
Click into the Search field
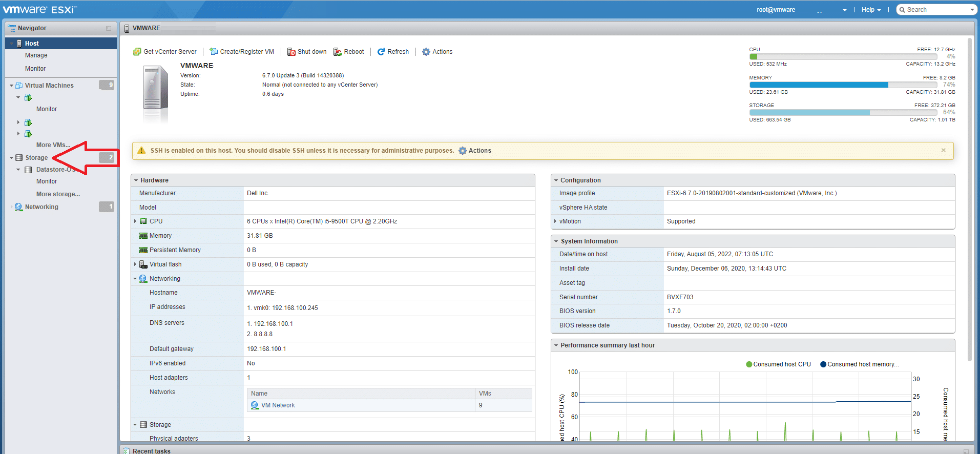(936, 10)
